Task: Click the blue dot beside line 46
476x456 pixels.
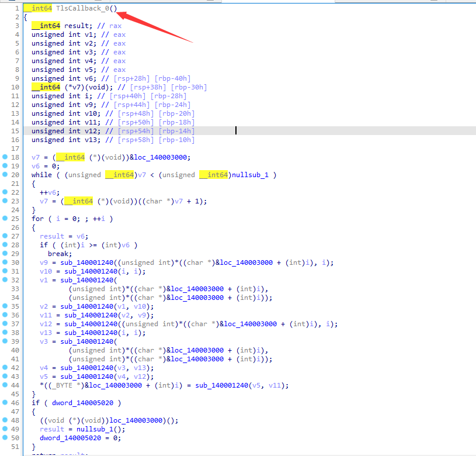Action: tap(5, 402)
